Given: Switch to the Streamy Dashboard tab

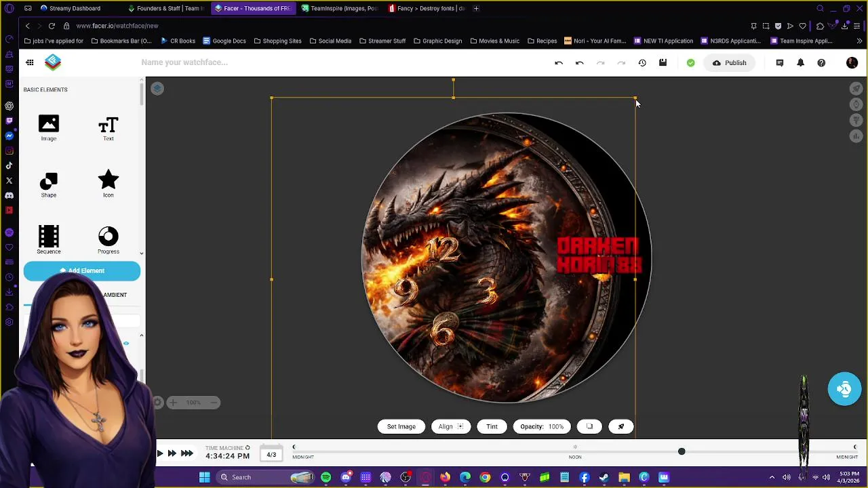Looking at the screenshot, I should pyautogui.click(x=75, y=8).
